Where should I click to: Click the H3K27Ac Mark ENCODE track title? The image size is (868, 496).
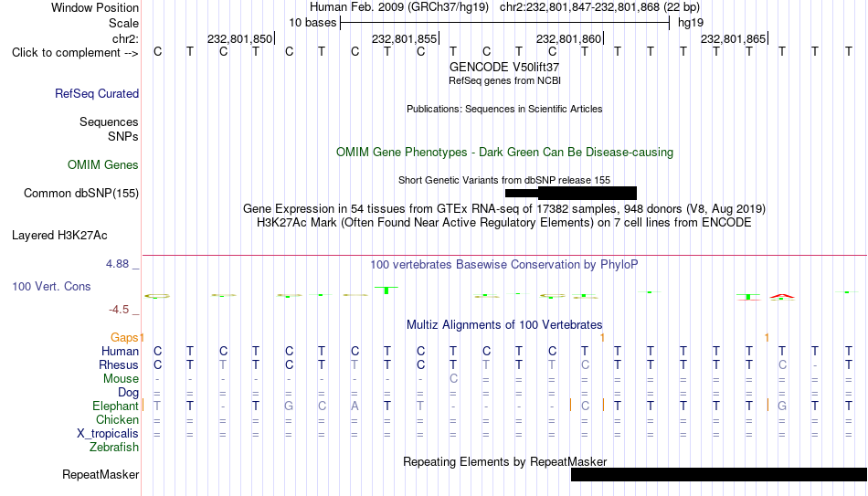504,223
